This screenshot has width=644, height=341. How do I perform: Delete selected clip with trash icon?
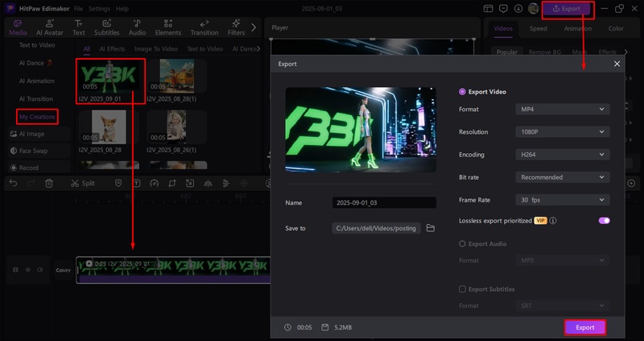[x=49, y=183]
